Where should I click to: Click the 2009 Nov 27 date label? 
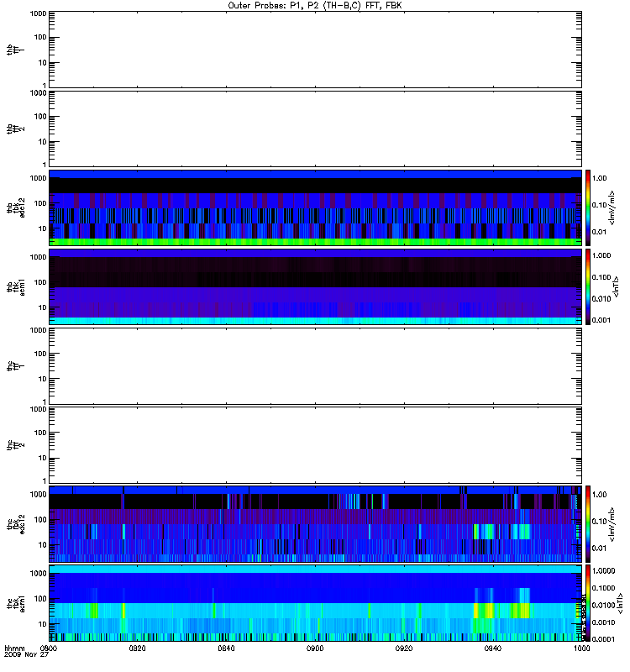(x=27, y=654)
